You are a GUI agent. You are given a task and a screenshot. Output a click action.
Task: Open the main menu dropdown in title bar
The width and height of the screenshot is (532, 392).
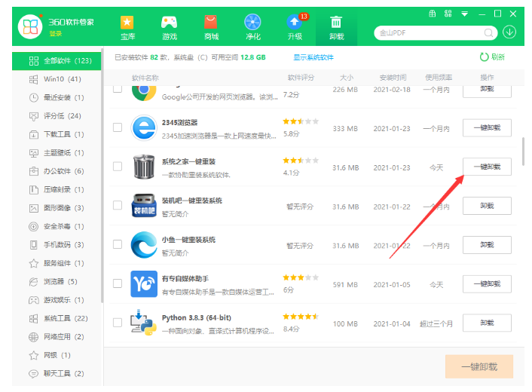[x=464, y=14]
